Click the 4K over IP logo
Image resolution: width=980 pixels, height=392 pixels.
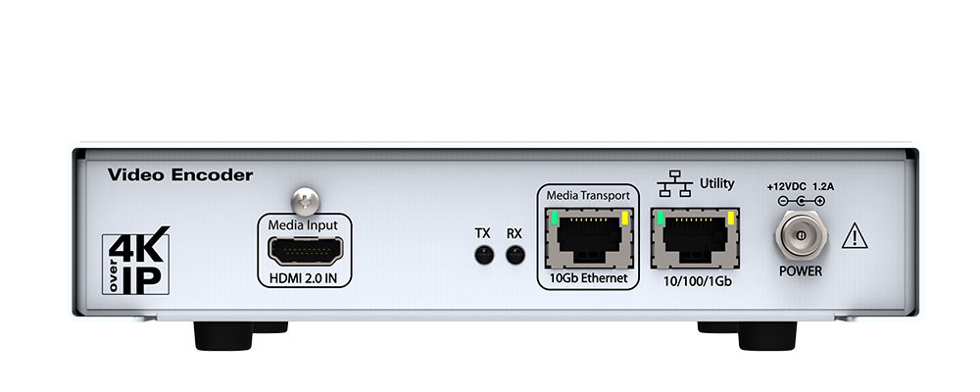point(135,260)
